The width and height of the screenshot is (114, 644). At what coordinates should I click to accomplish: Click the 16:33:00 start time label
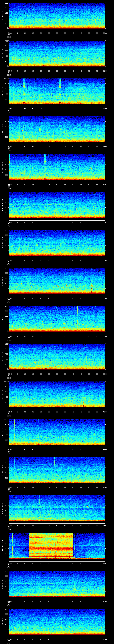9,184
